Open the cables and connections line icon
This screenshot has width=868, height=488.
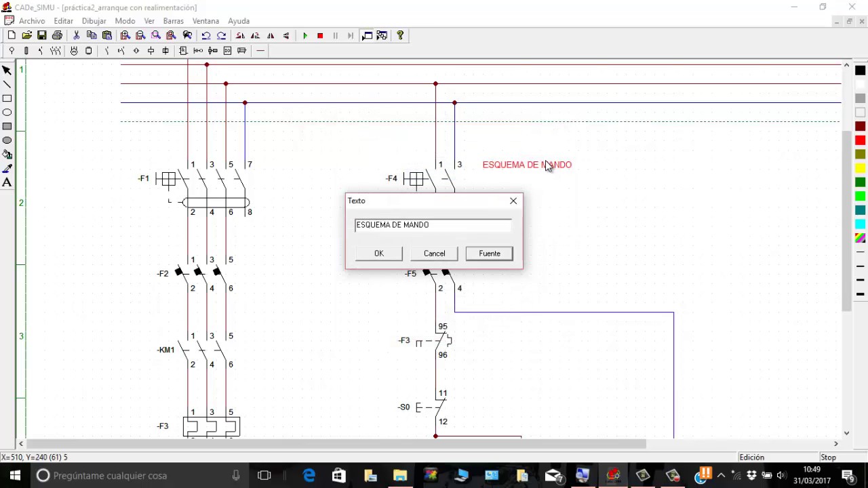coord(260,51)
